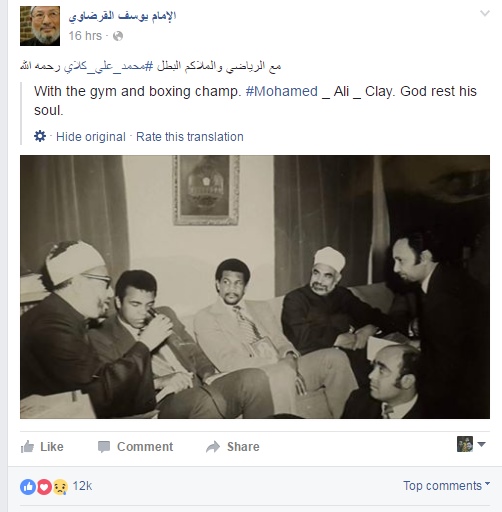Viewport: 502px width, 512px height.
Task: Click the blue Like reaction icon
Action: click(28, 487)
